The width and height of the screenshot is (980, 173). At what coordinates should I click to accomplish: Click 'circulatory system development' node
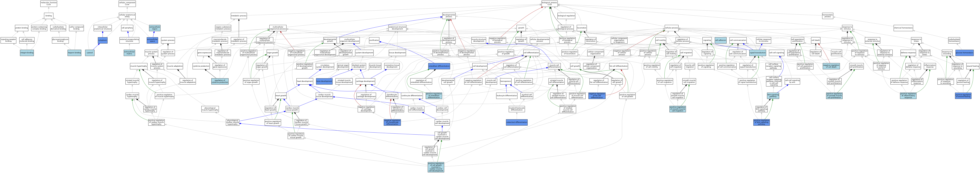(325, 66)
